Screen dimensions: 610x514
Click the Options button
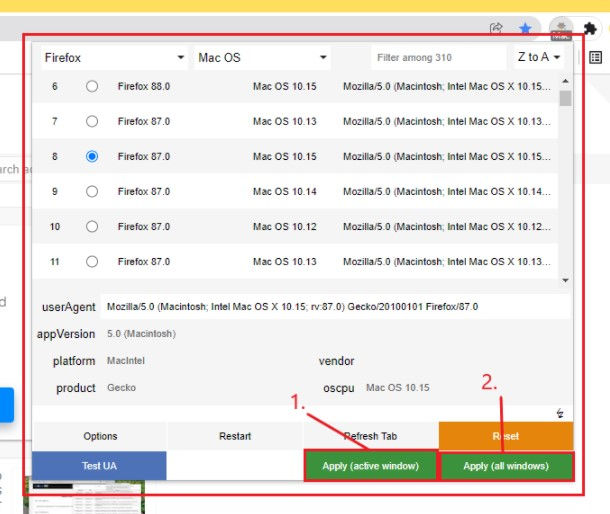click(x=100, y=436)
